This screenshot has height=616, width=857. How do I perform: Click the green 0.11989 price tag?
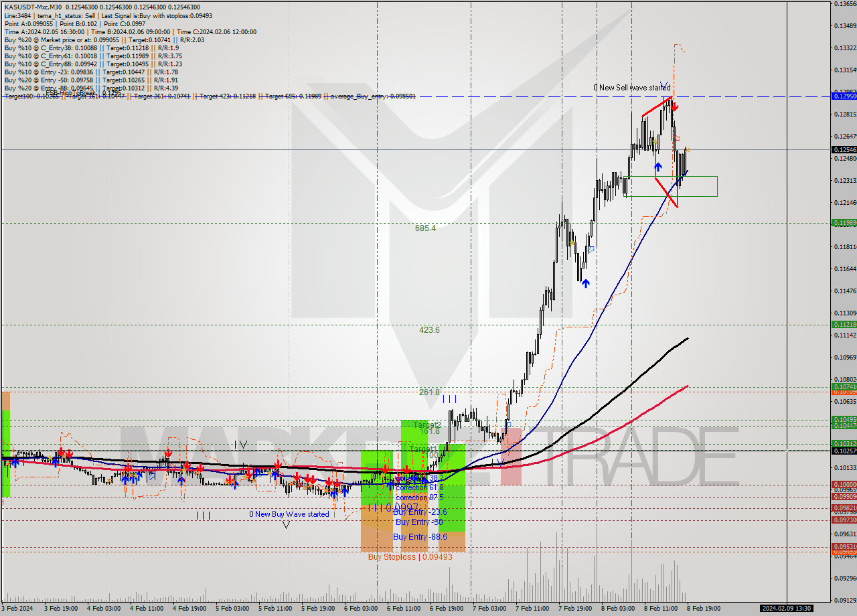pos(843,222)
